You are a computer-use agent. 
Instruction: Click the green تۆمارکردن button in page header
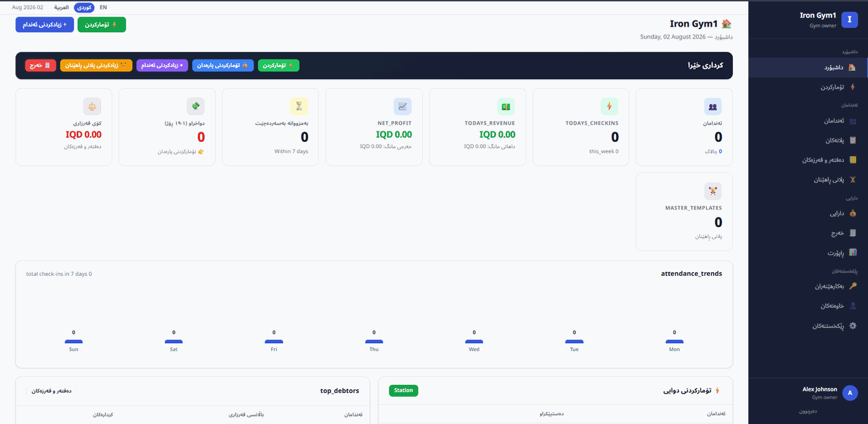point(102,24)
